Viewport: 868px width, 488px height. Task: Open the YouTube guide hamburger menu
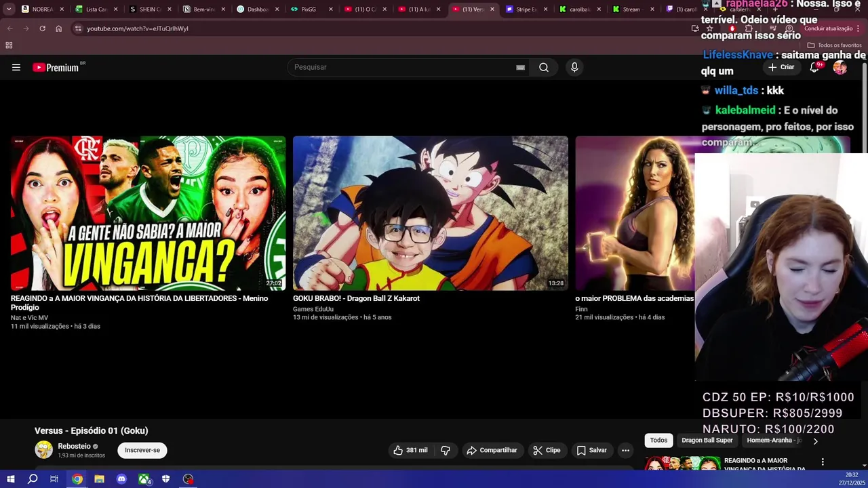[16, 67]
